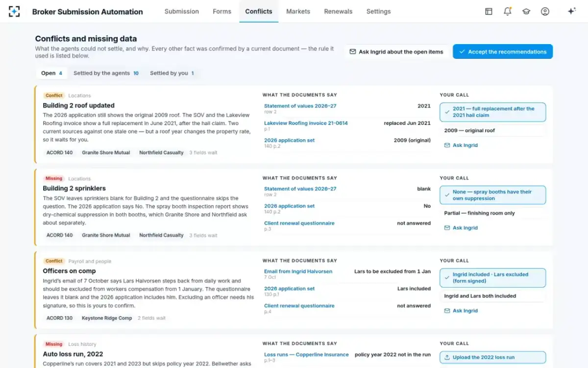588x368 pixels.
Task: Show items Settled by you
Action: coord(172,73)
